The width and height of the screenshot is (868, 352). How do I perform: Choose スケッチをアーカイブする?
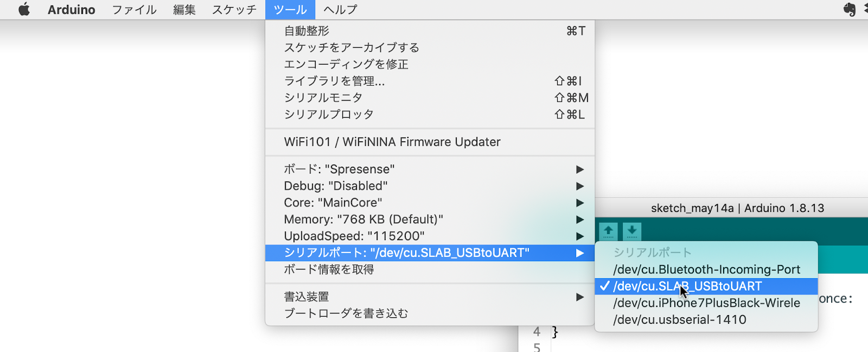430,48
